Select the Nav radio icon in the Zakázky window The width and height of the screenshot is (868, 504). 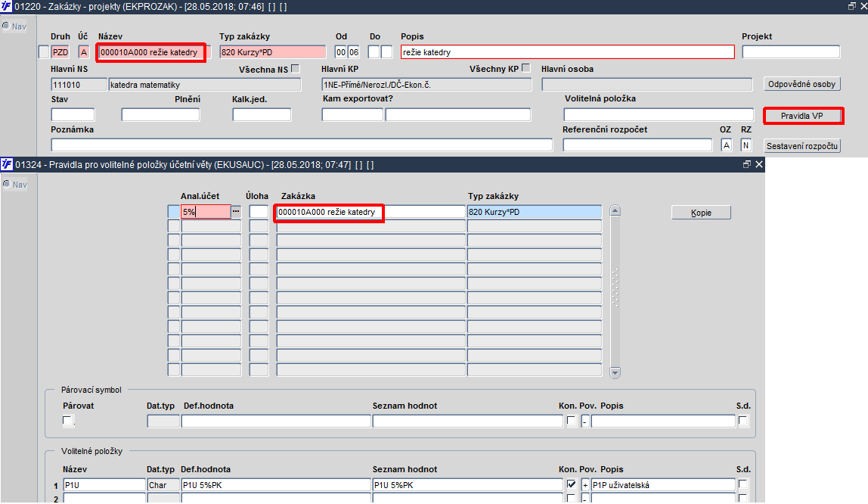pos(6,26)
